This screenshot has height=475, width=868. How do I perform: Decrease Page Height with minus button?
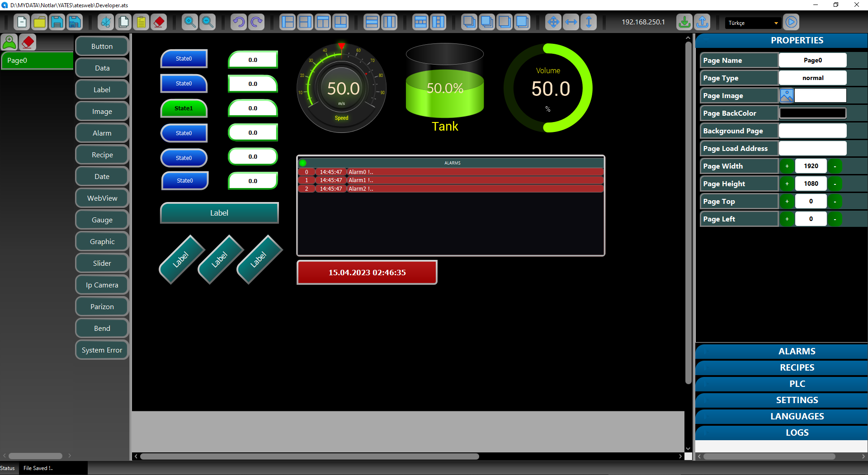[835, 184]
